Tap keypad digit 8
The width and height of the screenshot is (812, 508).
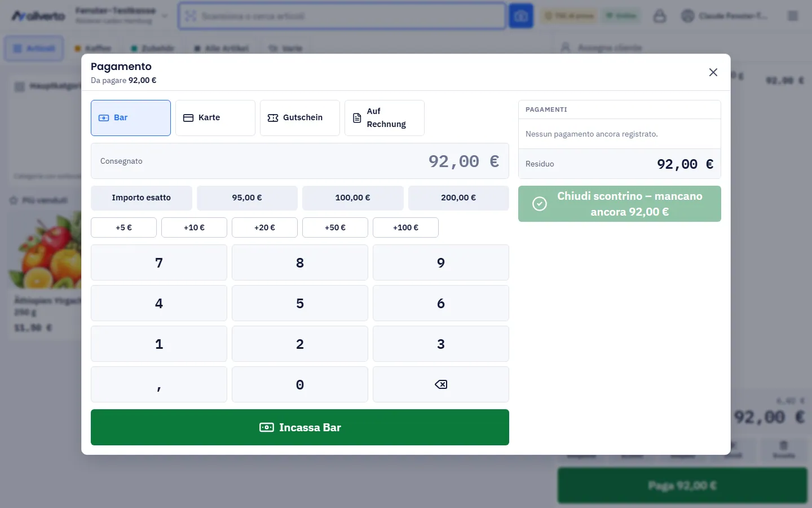click(x=300, y=262)
